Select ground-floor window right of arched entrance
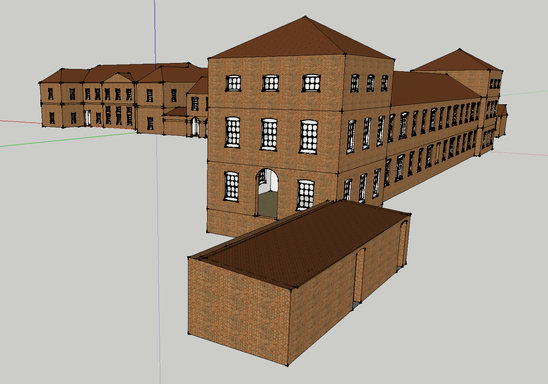 click(305, 195)
